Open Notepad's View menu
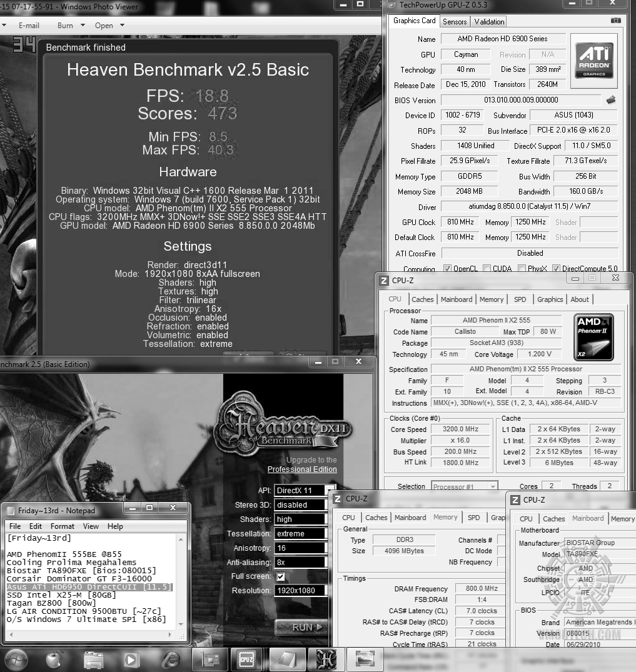This screenshot has width=636, height=672. click(x=91, y=526)
